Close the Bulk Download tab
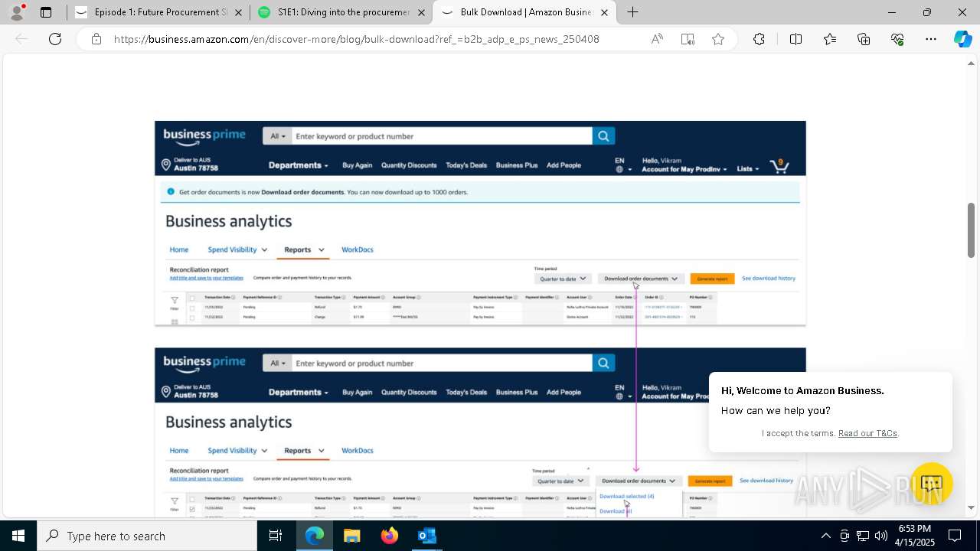Screen dimensions: 980x551 [x=605, y=12]
